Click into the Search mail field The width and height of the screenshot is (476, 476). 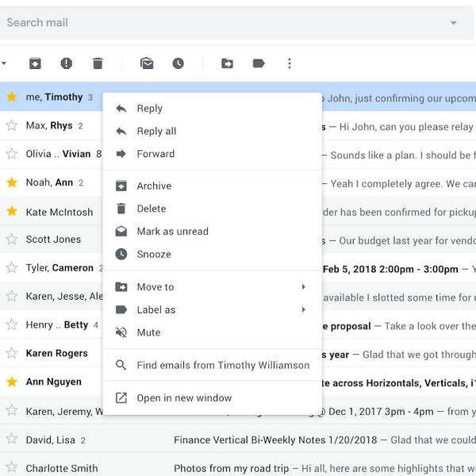pyautogui.click(x=222, y=23)
